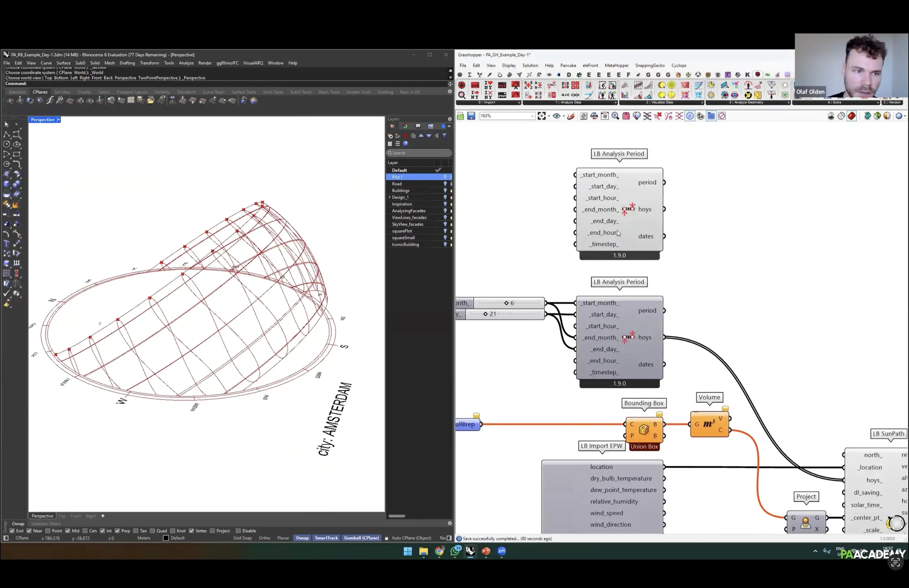Screen dimensions: 909x588
Task: Adjust the start month slider showing 6
Action: 509,303
